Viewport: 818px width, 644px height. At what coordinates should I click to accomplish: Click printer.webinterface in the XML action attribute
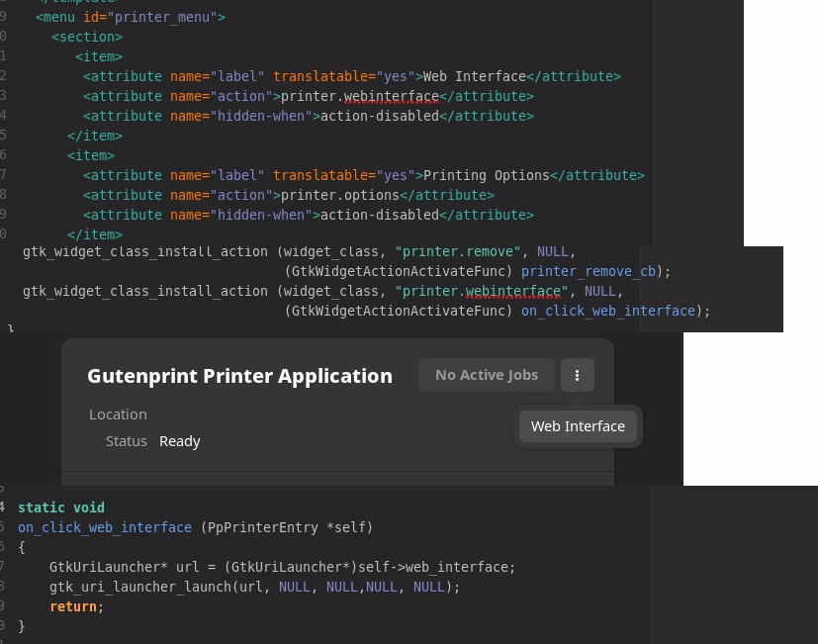[x=360, y=97]
